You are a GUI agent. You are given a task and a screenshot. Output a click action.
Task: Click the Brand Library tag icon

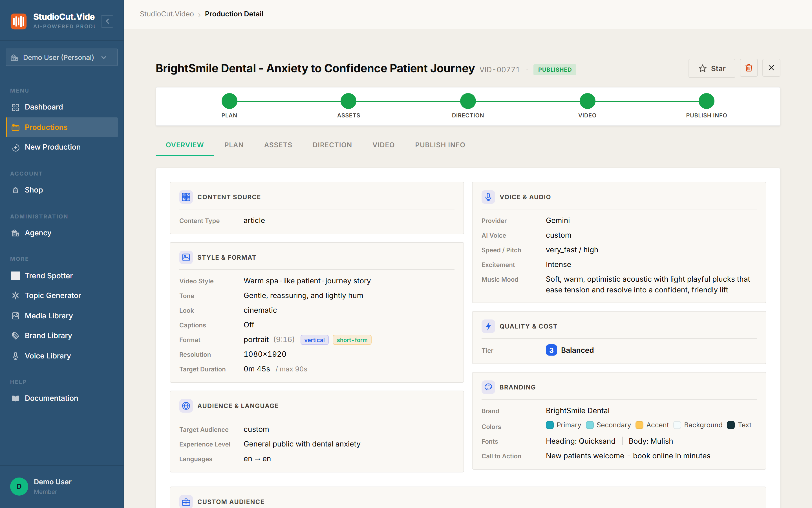click(x=16, y=336)
